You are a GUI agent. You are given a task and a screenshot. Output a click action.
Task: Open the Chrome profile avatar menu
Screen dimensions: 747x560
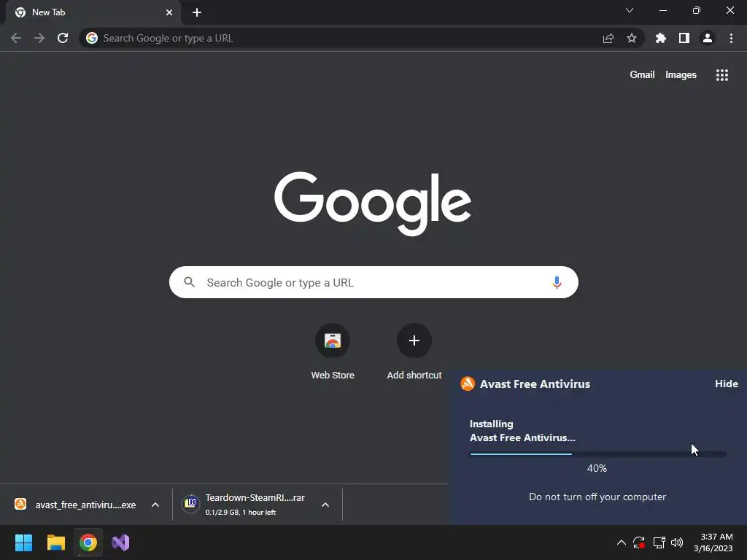[708, 38]
